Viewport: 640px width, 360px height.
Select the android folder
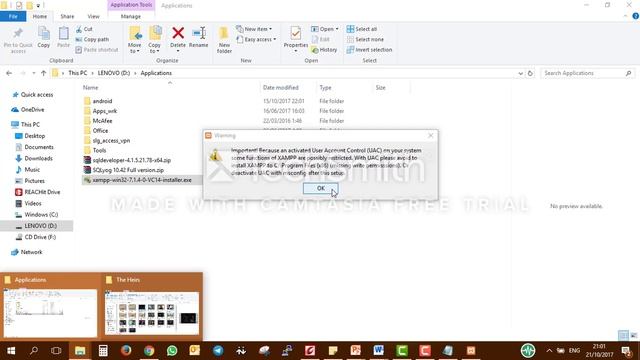click(98, 101)
